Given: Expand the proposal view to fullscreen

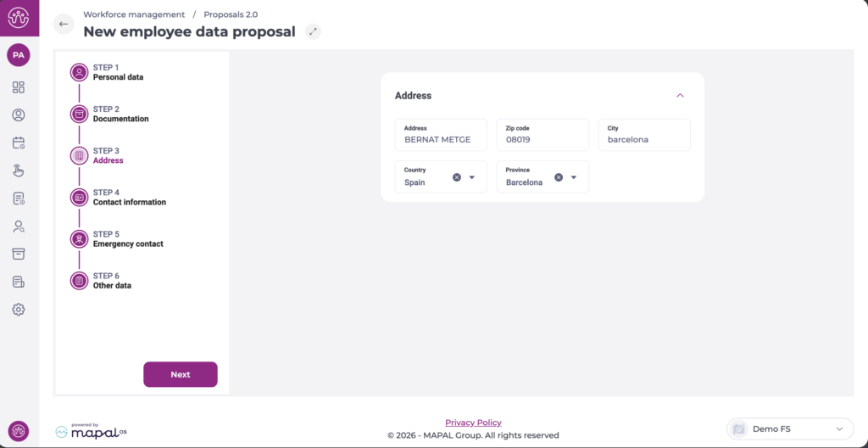Looking at the screenshot, I should pos(313,31).
